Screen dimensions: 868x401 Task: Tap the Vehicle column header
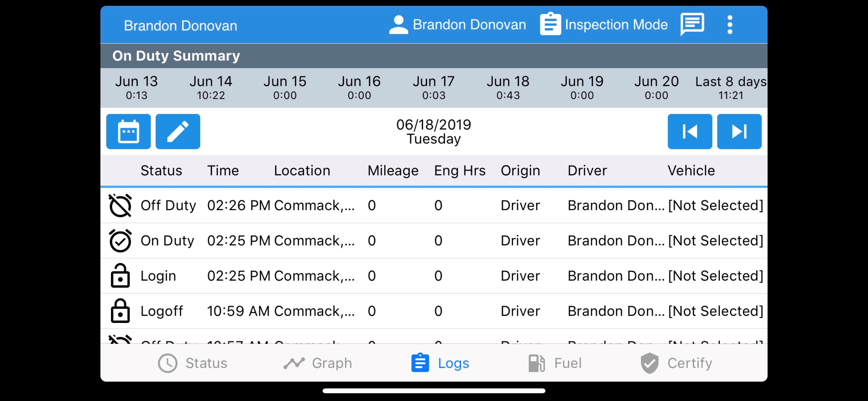(691, 170)
